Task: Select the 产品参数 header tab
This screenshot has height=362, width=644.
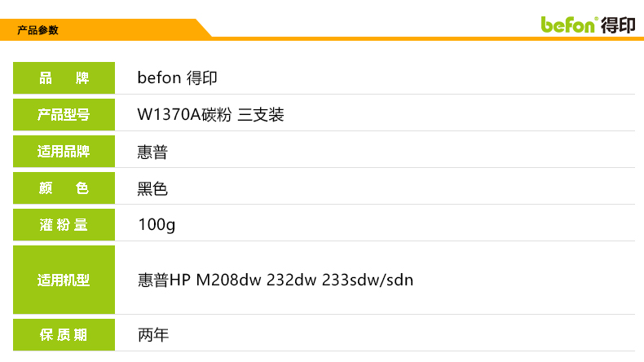Action: click(38, 31)
